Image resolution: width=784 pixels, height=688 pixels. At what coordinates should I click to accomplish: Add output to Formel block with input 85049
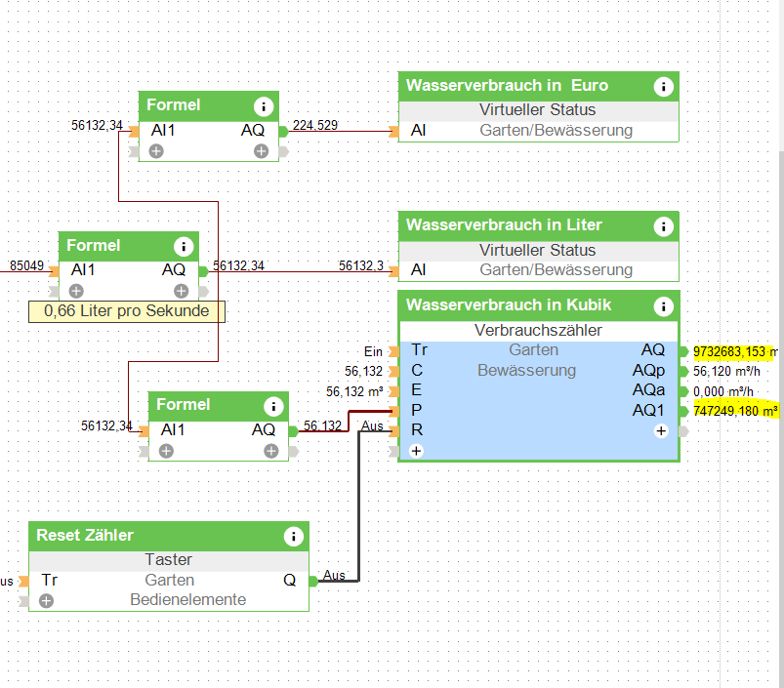[x=181, y=291]
